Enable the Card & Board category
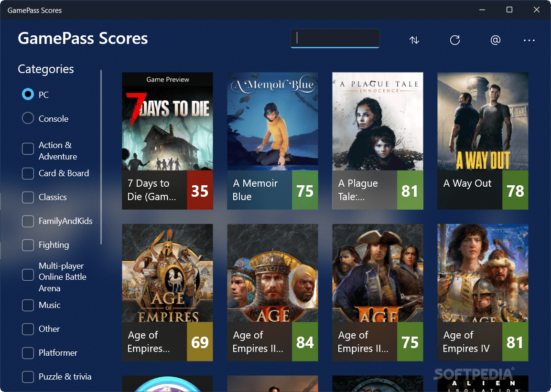 point(28,173)
